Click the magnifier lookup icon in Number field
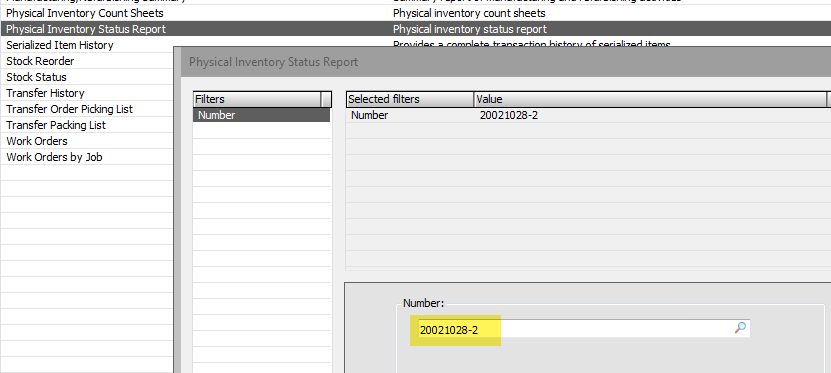Viewport: 831px width, 373px height. point(740,328)
